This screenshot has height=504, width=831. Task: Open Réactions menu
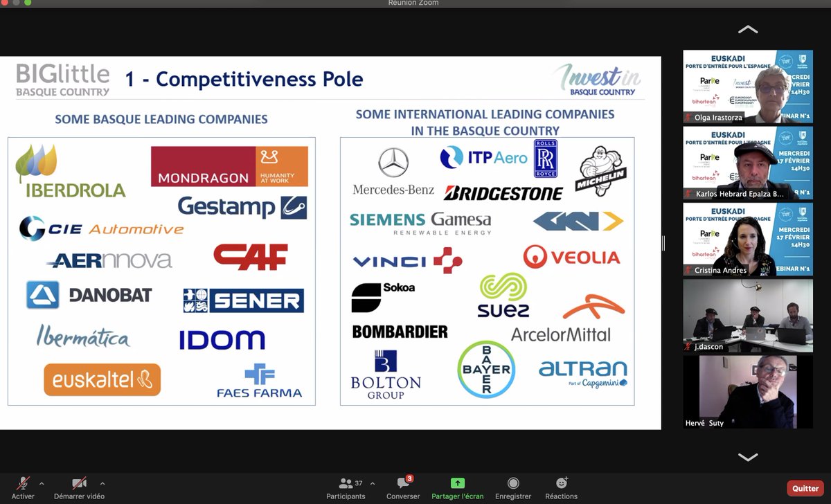tap(561, 487)
